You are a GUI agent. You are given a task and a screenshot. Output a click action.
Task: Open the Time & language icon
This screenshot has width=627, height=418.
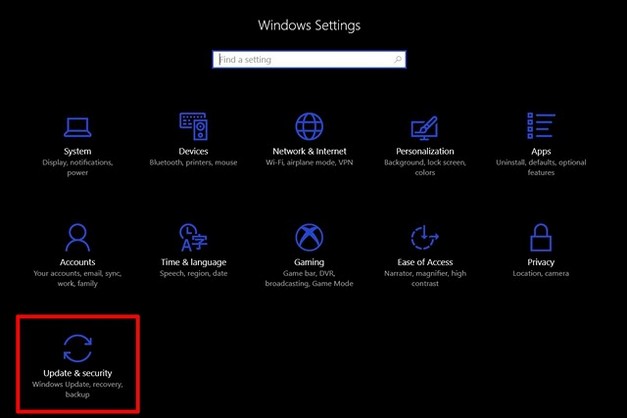(194, 237)
